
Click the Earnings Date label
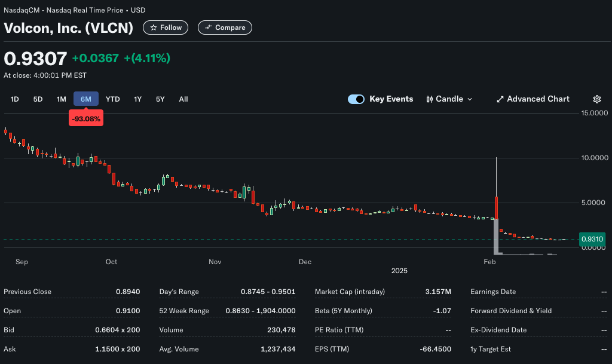[x=493, y=292]
